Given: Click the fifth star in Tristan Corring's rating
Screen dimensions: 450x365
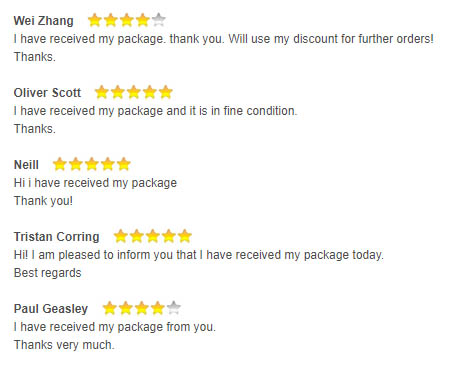Looking at the screenshot, I should coord(185,236).
